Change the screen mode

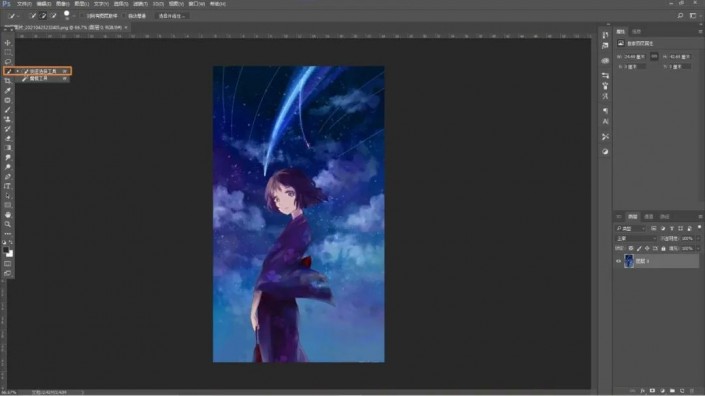coord(8,273)
